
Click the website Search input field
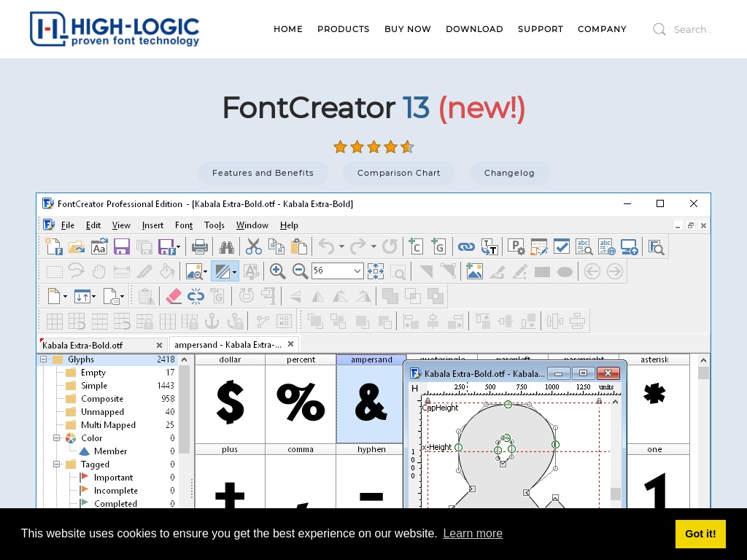pyautogui.click(x=692, y=29)
